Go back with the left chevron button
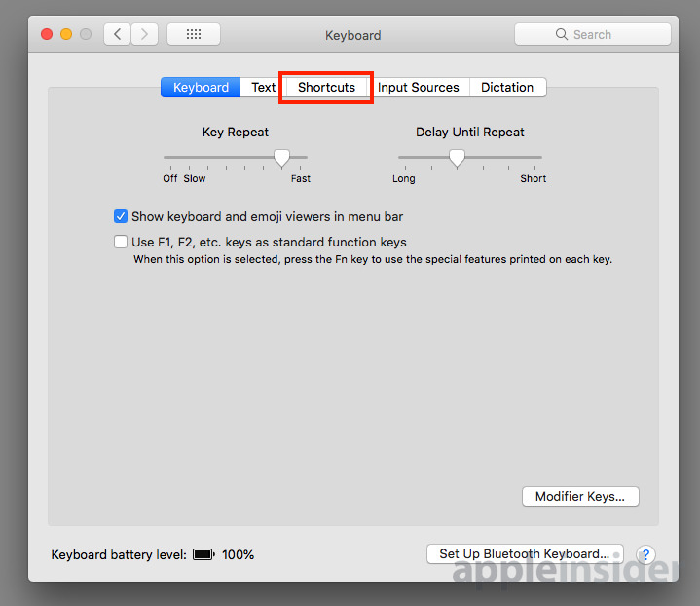700x606 pixels. coord(118,34)
